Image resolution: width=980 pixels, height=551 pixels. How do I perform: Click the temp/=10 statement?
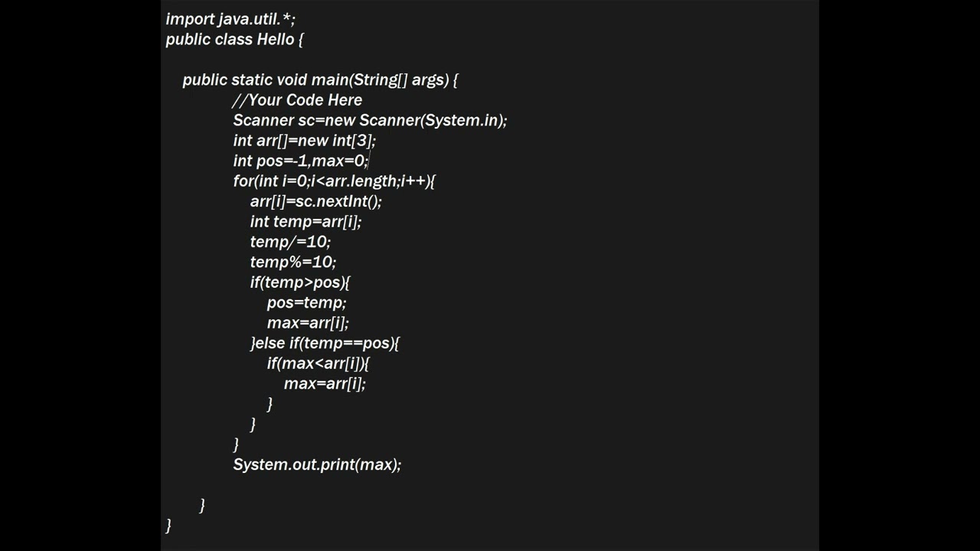tap(290, 243)
